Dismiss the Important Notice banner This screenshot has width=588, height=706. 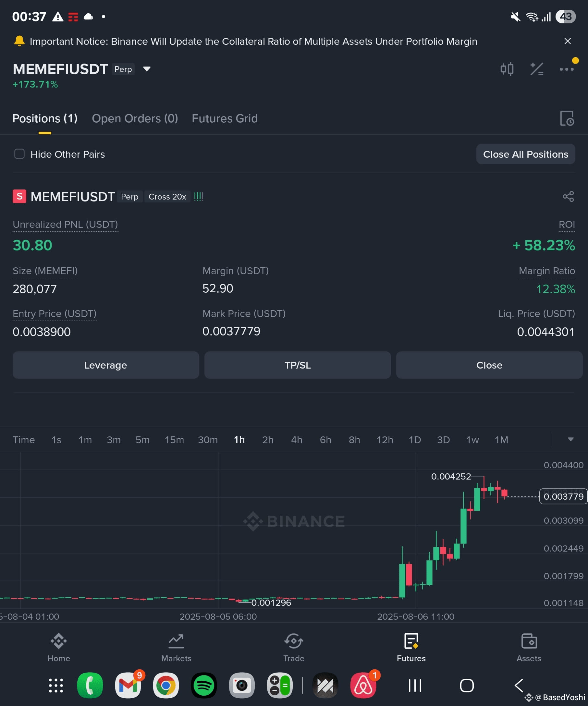568,41
